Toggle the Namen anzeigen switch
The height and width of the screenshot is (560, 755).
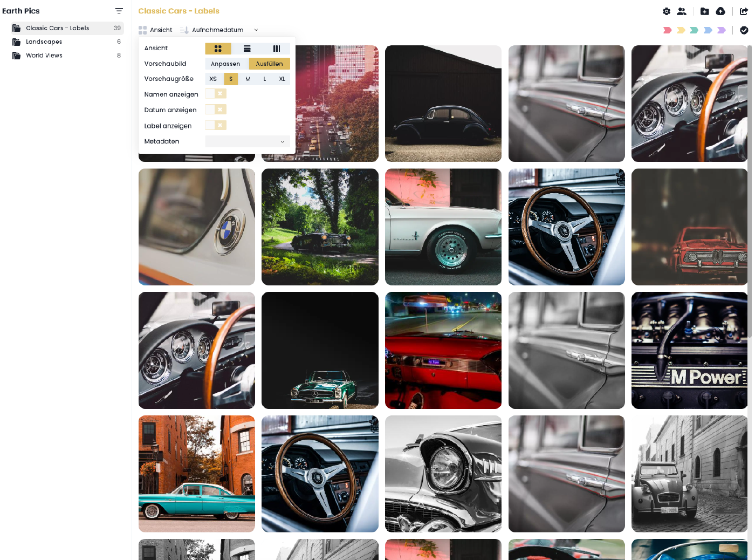tap(216, 94)
